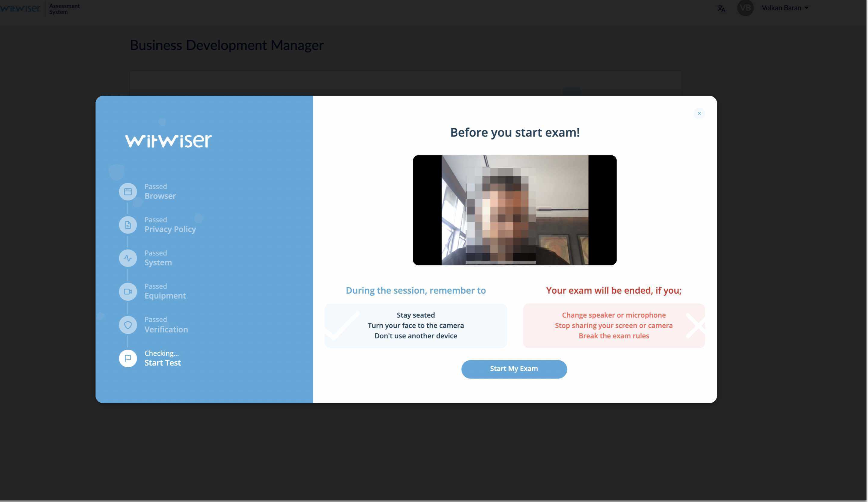
Task: Click the Privacy Policy document icon
Action: tap(128, 225)
